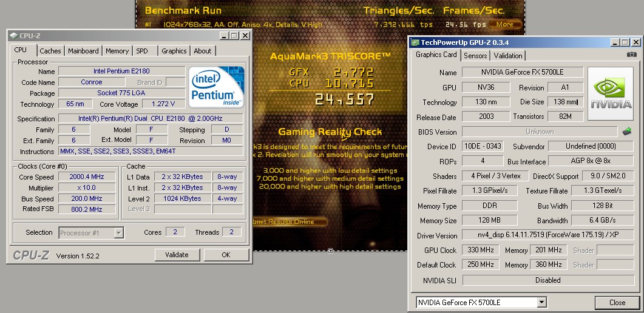The image size is (644, 313).
Task: Click the Bus Speed value 200.0 MHz
Action: [87, 198]
